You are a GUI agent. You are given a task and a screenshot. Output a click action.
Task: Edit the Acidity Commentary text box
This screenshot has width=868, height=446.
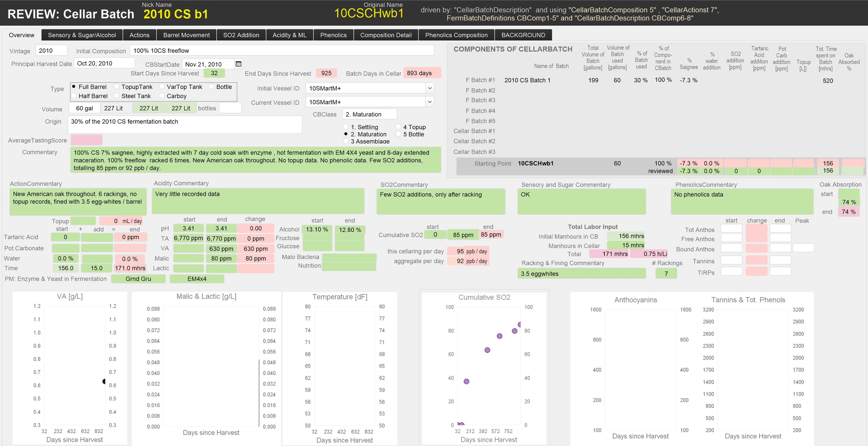(258, 201)
